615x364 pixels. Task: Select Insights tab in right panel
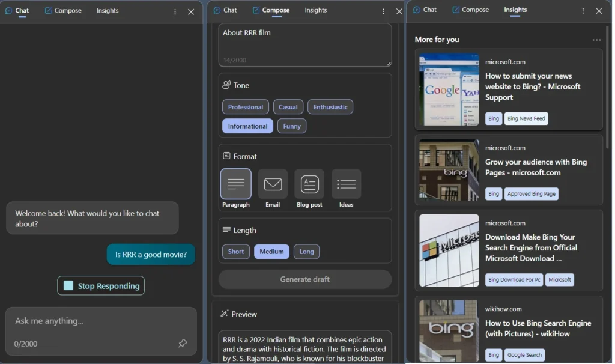point(515,10)
